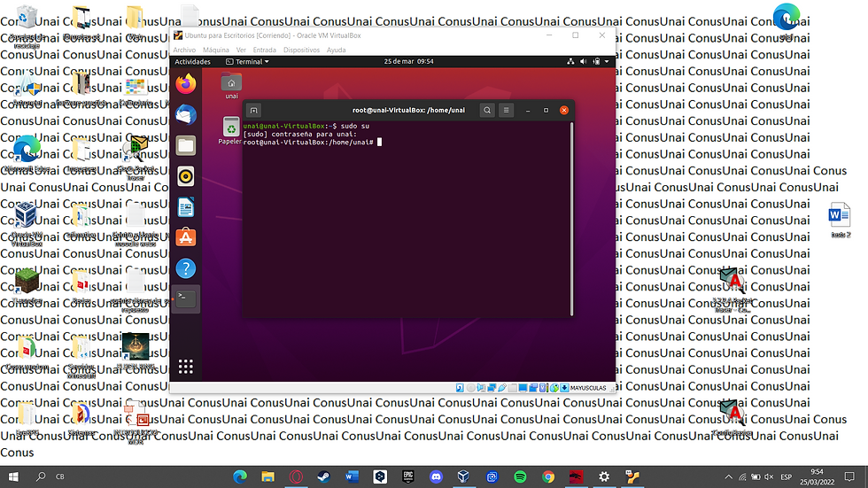Image resolution: width=868 pixels, height=488 pixels.
Task: Open Microsoft Edge from Windows taskbar
Action: 240,476
